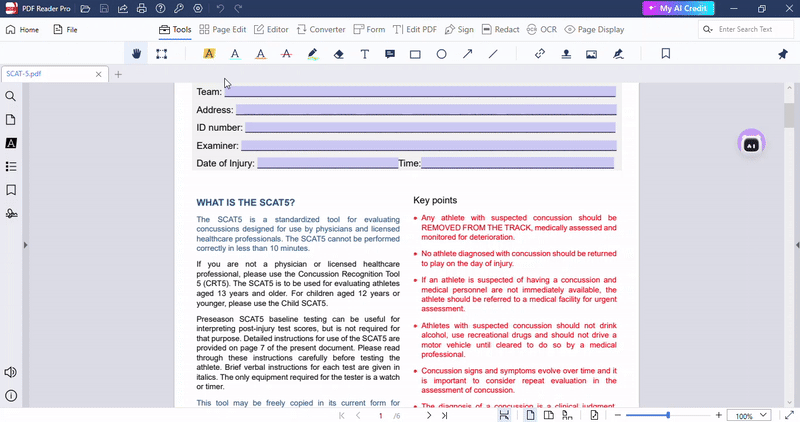Close the SCAT-5.pdf tab
This screenshot has height=422, width=800.
98,74
